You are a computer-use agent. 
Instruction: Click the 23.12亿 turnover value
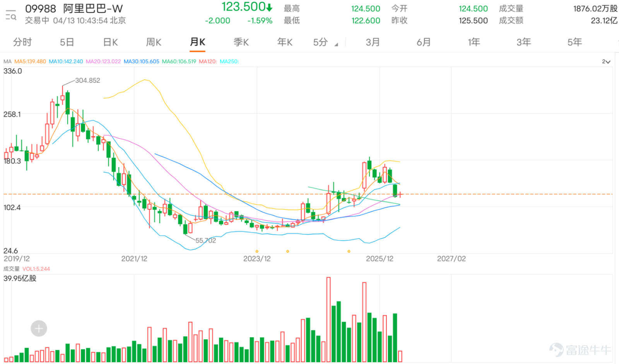(x=604, y=20)
